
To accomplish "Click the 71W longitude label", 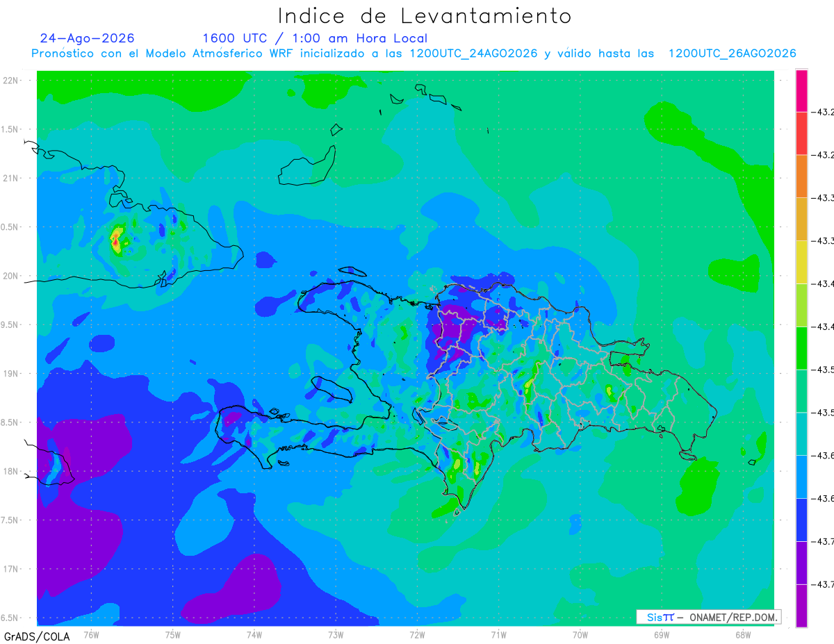I will tap(498, 635).
